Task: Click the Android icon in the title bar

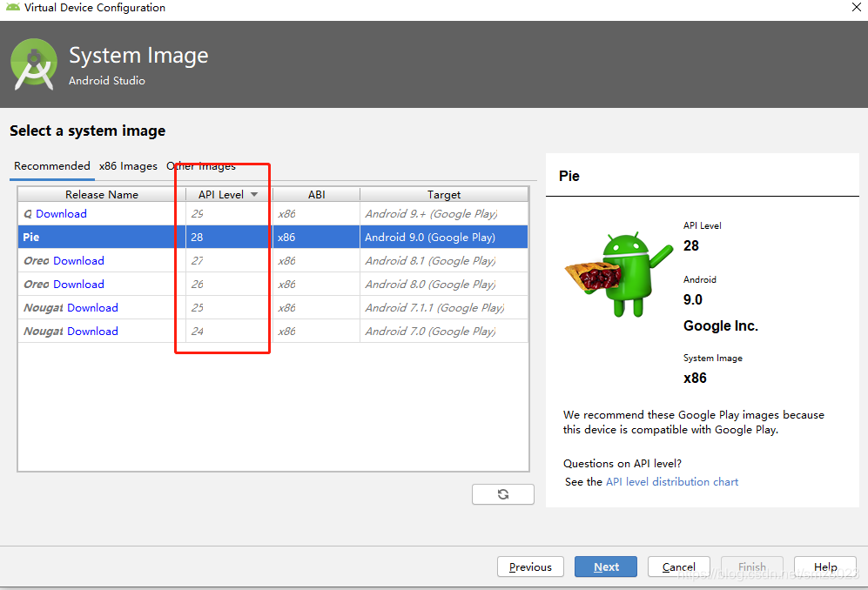Action: [13, 7]
